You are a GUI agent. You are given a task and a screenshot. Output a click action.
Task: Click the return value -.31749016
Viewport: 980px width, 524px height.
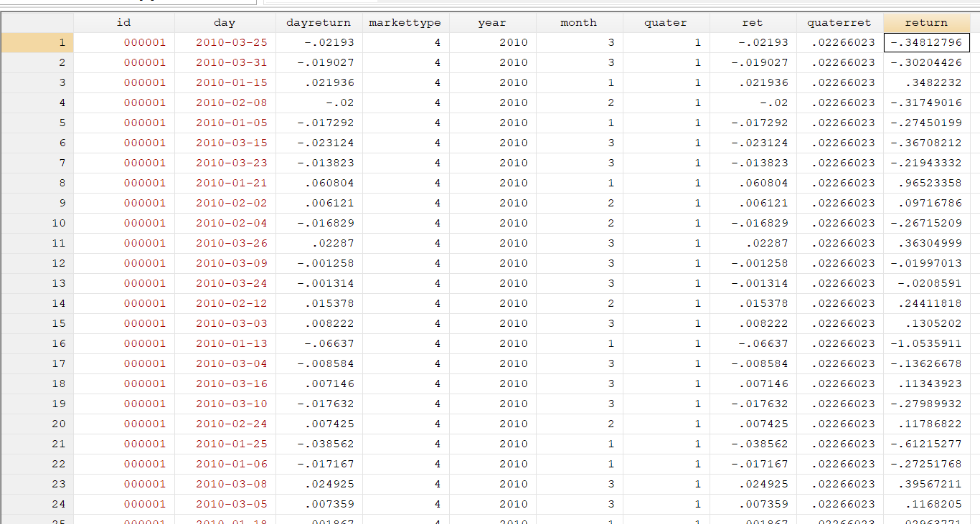[926, 103]
